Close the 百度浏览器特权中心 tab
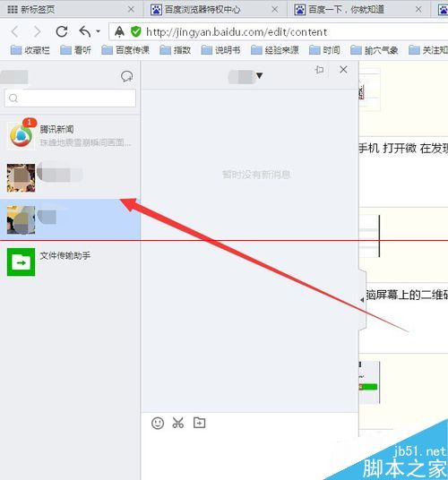Viewport: 448px width, 480px height. [x=275, y=10]
